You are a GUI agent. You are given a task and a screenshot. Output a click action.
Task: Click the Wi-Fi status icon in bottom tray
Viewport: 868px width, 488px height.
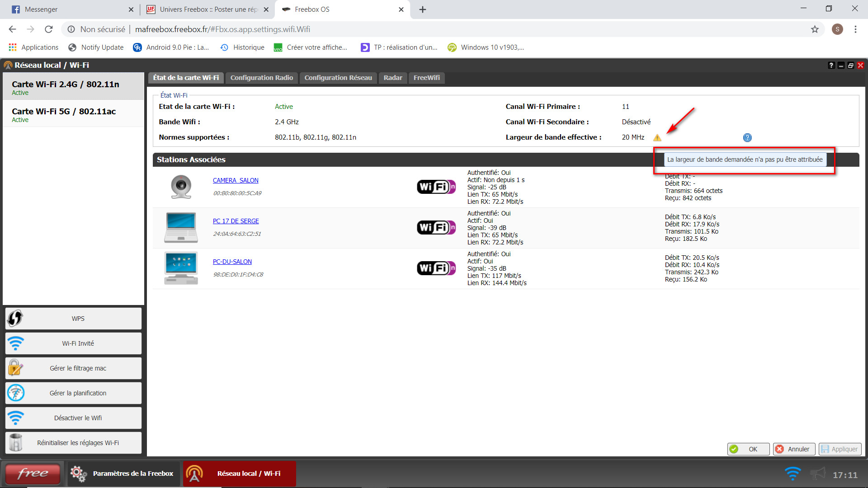coord(792,474)
